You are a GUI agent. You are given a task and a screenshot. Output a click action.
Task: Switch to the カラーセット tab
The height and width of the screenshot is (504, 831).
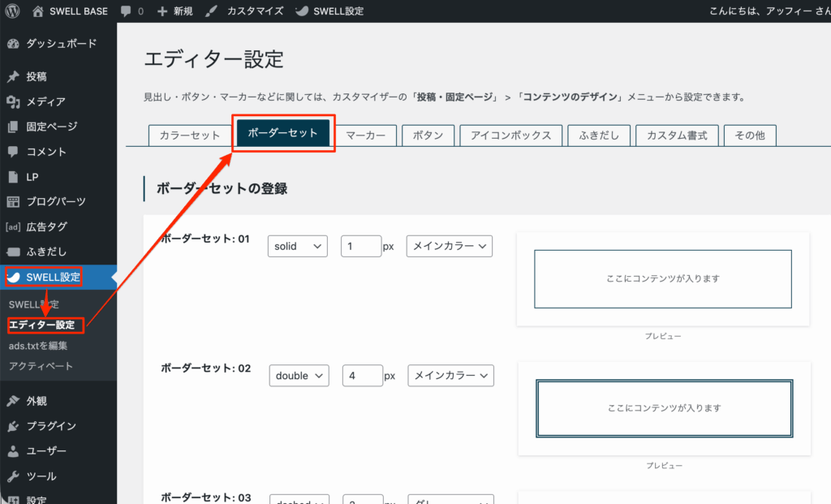(x=190, y=136)
